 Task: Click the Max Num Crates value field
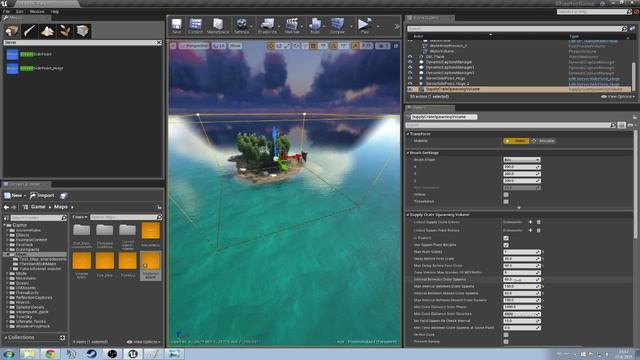tap(522, 252)
